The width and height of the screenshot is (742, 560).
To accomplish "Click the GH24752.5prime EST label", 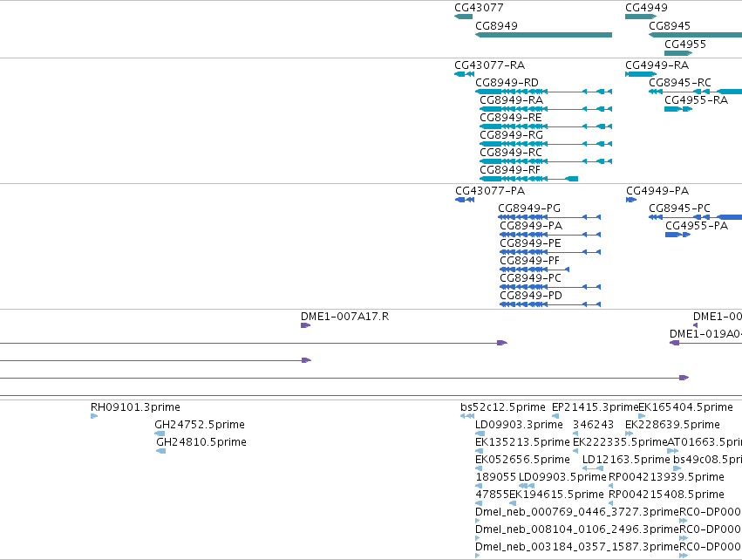I will click(199, 425).
